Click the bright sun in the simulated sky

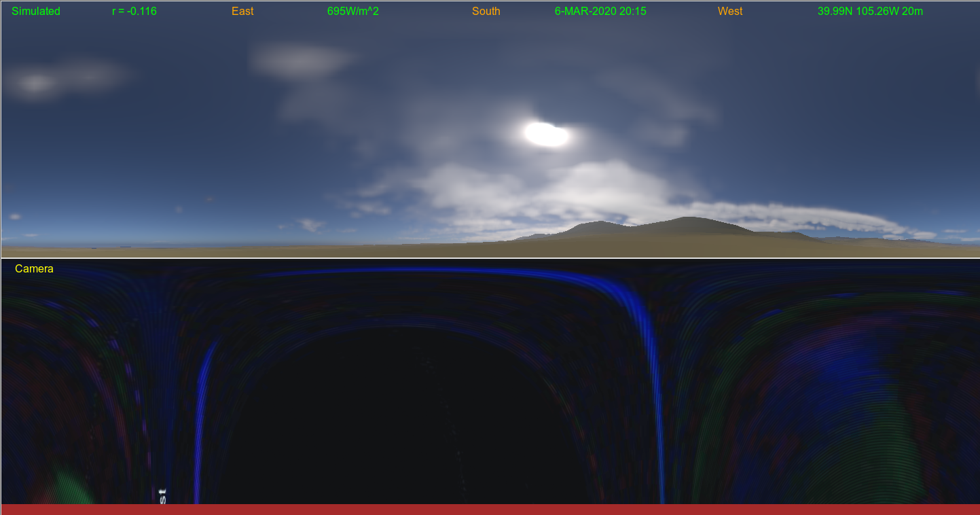(546, 135)
